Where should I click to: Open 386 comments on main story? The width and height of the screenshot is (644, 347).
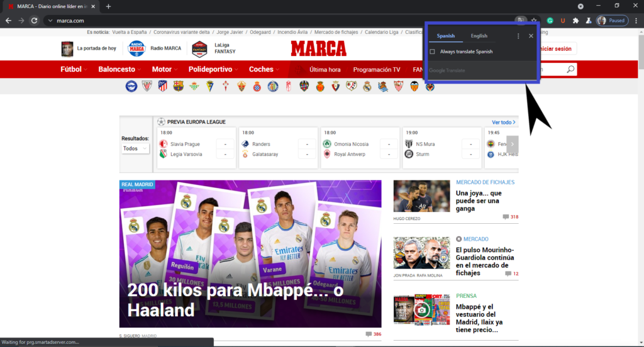click(374, 334)
